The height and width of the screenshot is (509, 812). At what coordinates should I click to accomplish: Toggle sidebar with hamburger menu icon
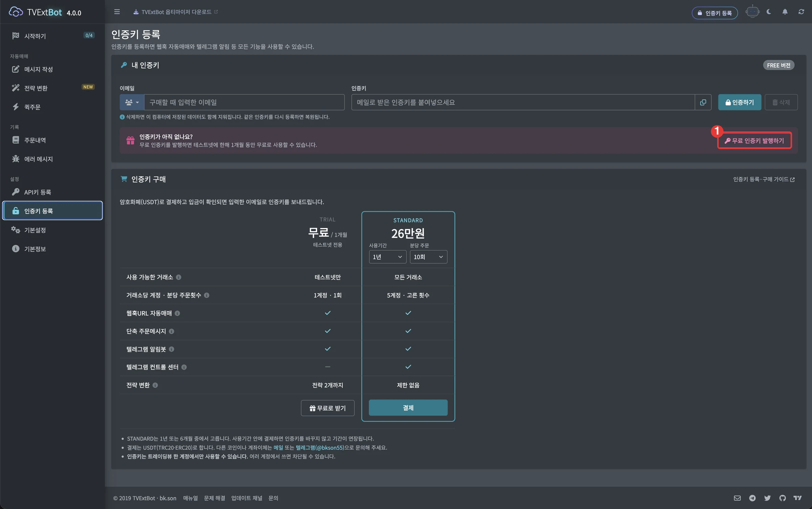tap(117, 12)
